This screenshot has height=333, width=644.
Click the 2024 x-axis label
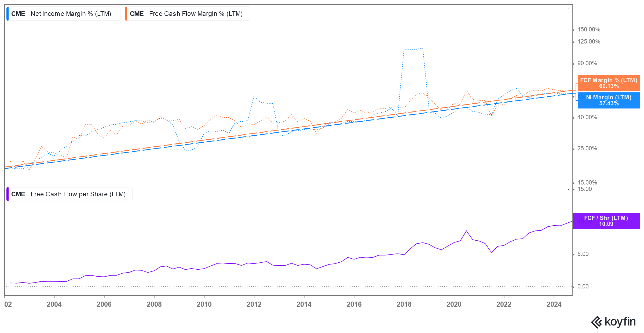[554, 304]
